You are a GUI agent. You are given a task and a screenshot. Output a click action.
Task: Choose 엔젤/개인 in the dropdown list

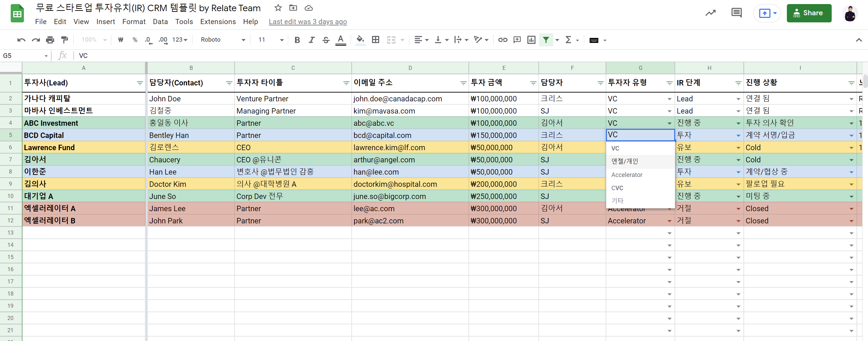click(x=640, y=161)
